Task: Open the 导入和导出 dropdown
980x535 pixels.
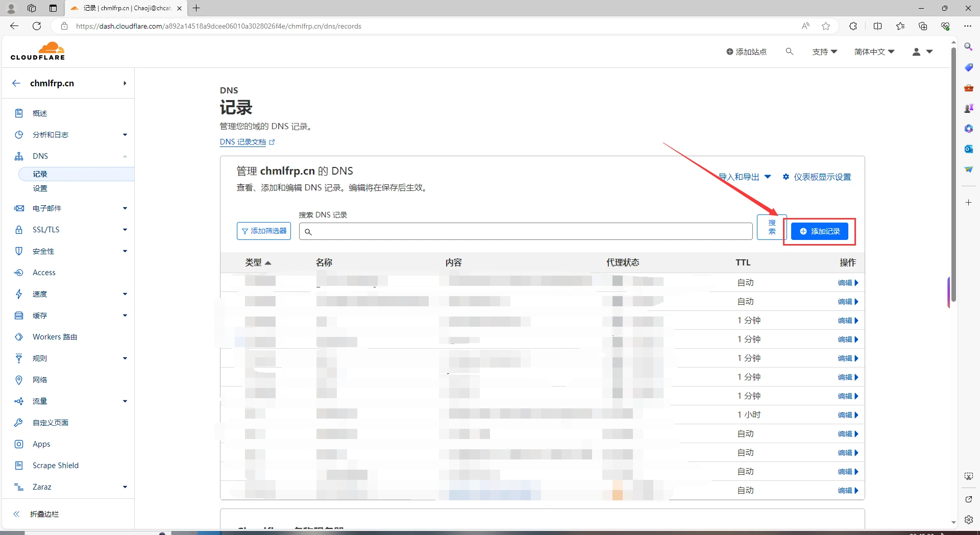Action: (x=745, y=177)
